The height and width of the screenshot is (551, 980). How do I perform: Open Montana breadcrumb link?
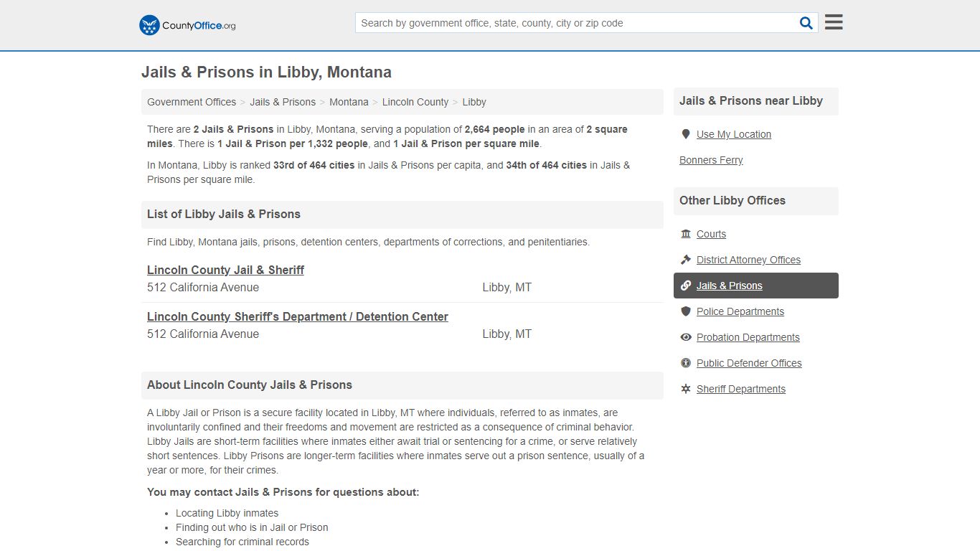click(x=349, y=102)
